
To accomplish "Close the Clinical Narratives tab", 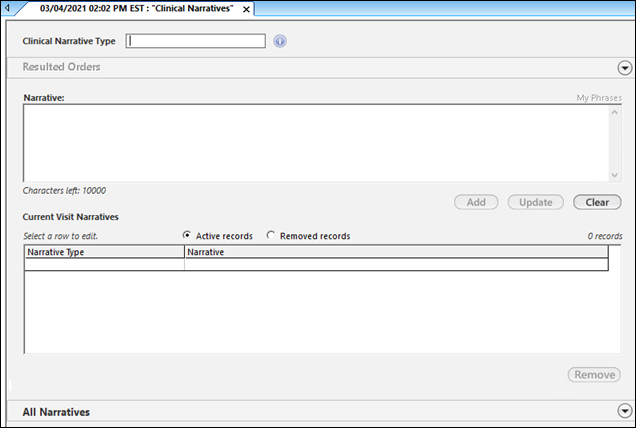I will [246, 9].
